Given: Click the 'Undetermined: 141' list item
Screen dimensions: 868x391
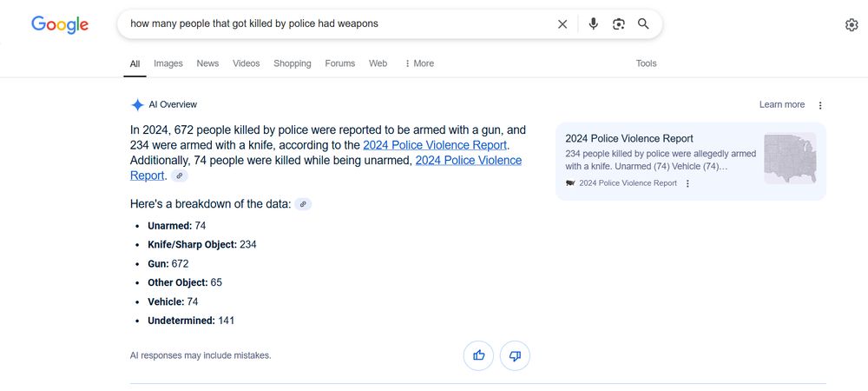Looking at the screenshot, I should coord(191,321).
